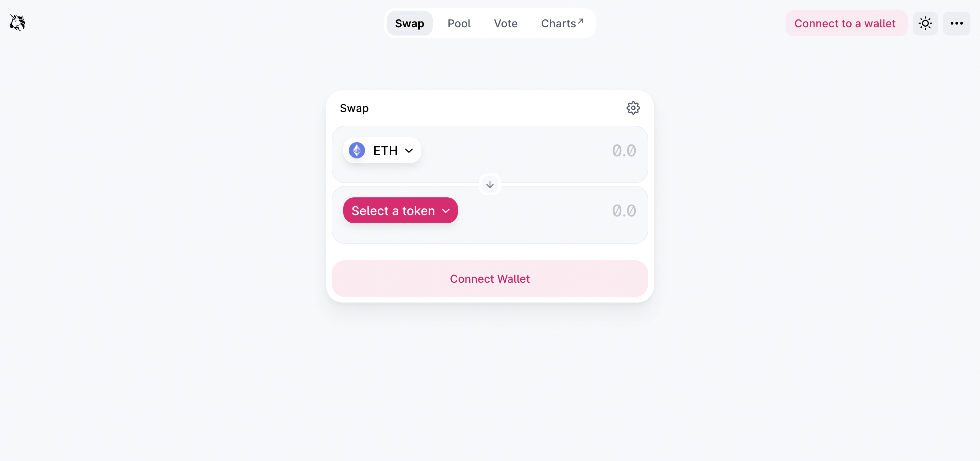Click the Ethereum logo in the ETH button
The height and width of the screenshot is (461, 980).
357,150
